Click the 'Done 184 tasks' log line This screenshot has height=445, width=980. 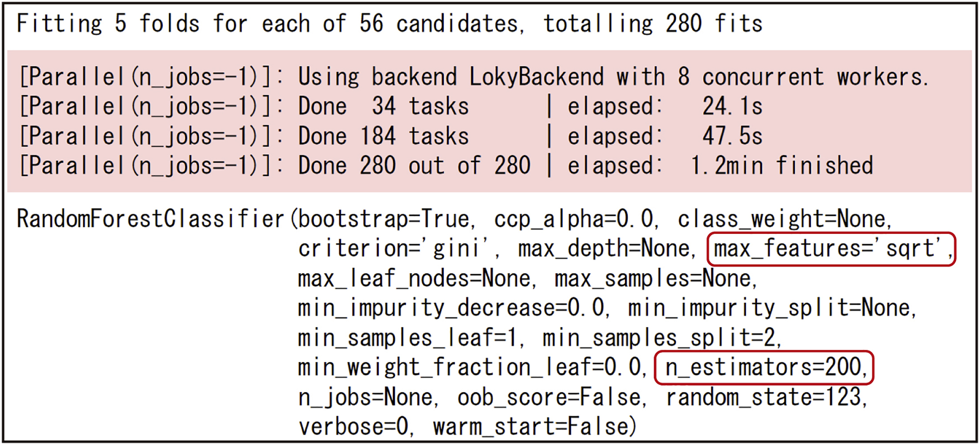pyautogui.click(x=383, y=136)
